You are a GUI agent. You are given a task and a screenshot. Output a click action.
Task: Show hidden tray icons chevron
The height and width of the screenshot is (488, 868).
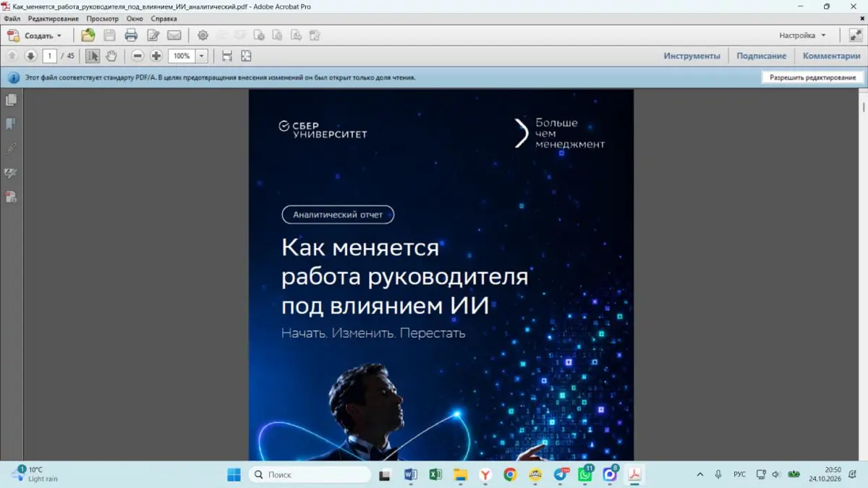click(x=699, y=474)
